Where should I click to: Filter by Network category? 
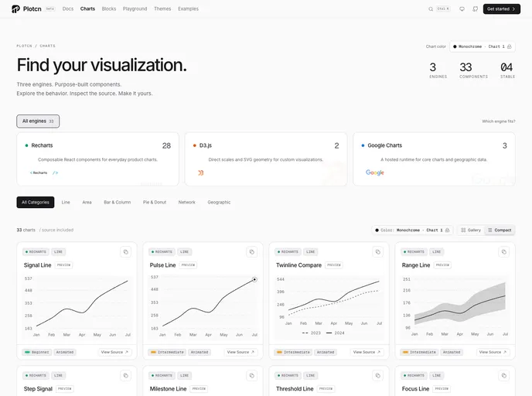click(x=187, y=202)
